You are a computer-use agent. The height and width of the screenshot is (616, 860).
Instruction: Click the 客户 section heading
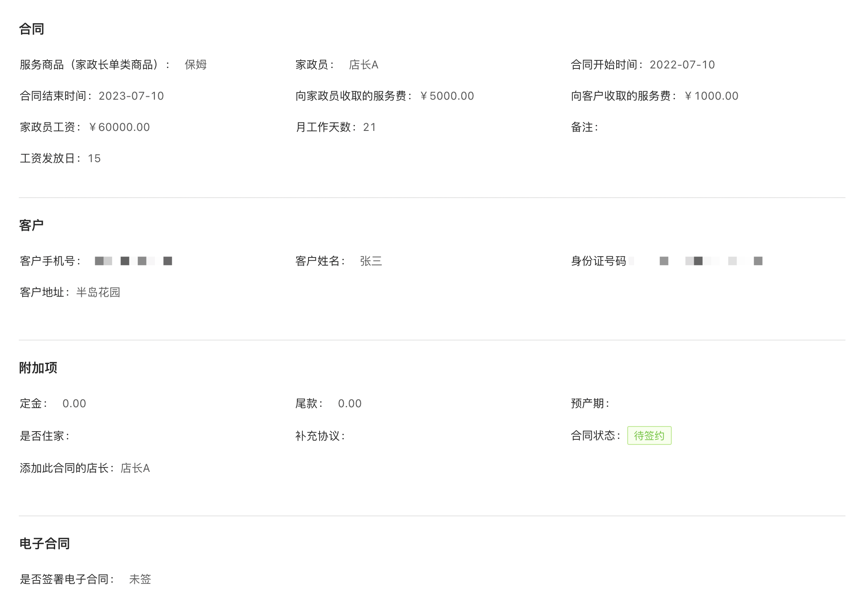[x=31, y=225]
